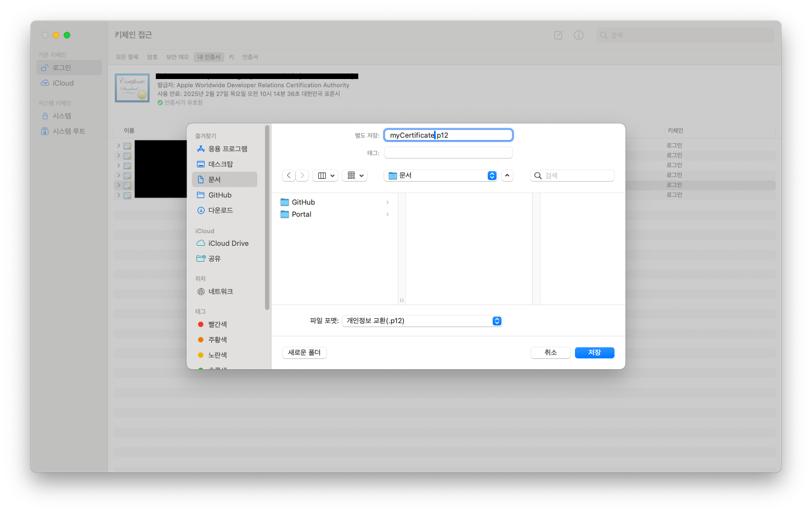
Task: Select 네트워크 in the sidebar
Action: point(225,291)
